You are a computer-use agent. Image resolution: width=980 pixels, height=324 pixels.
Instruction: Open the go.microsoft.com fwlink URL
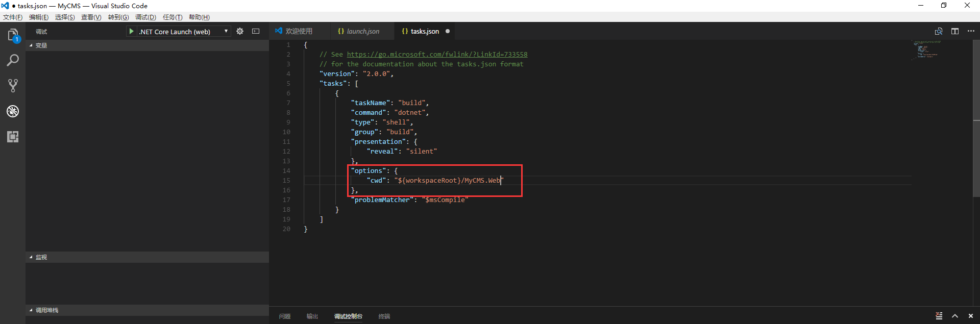click(x=437, y=54)
